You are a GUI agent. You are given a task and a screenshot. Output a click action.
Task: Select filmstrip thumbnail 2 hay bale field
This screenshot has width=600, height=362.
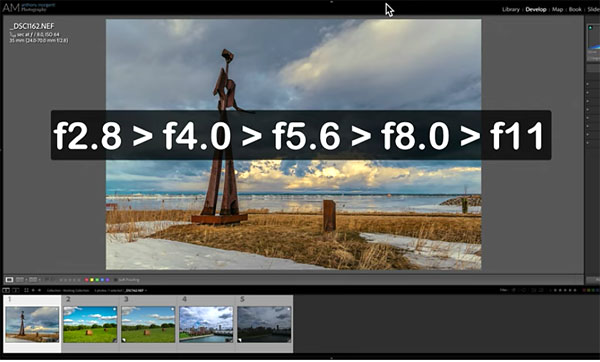click(90, 324)
